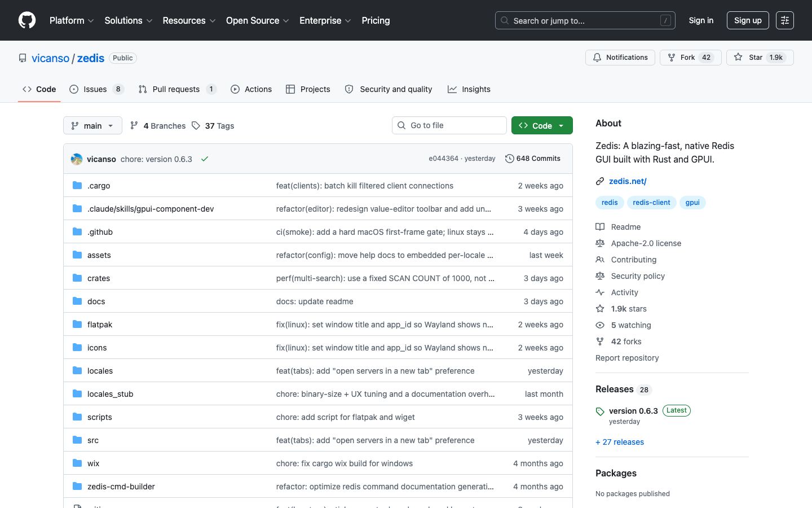
Task: Open the Security and quality tab
Action: (x=389, y=89)
